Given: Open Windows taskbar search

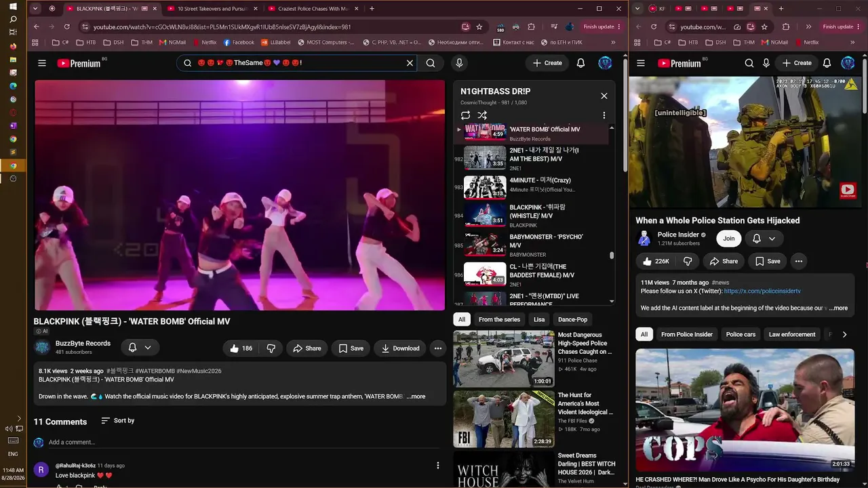Looking at the screenshot, I should point(13,20).
